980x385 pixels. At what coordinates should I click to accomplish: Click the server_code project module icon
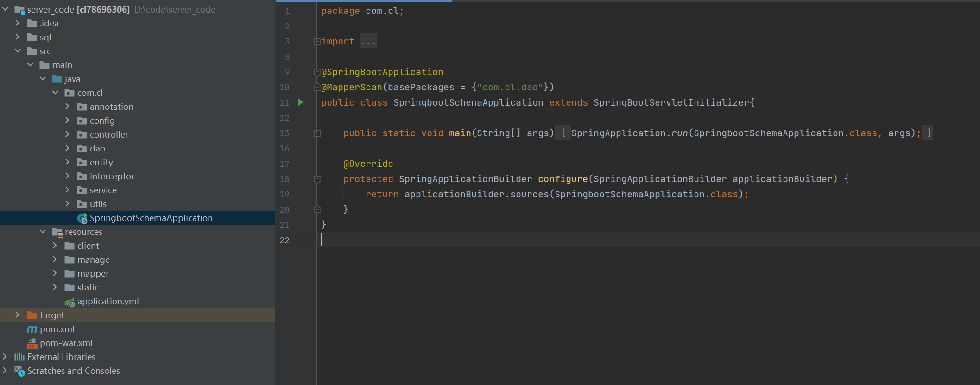(x=19, y=9)
